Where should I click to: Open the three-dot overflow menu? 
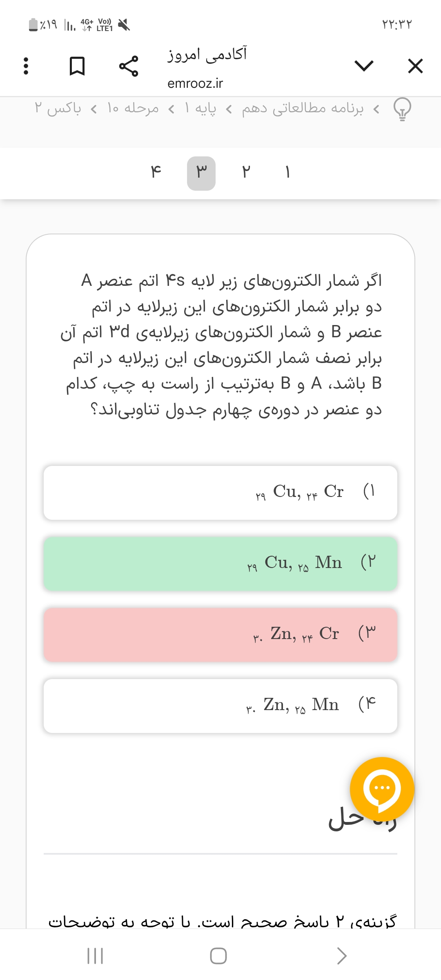(x=26, y=66)
